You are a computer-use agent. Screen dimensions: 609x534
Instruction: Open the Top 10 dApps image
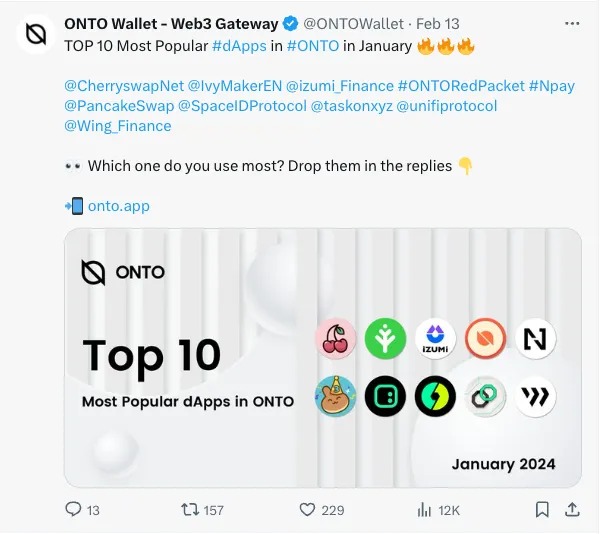pyautogui.click(x=322, y=357)
